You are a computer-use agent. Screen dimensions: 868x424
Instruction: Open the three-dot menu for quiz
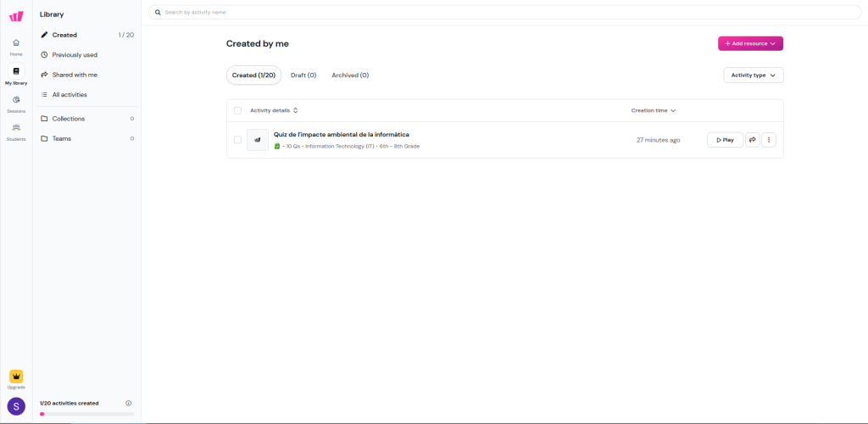769,140
